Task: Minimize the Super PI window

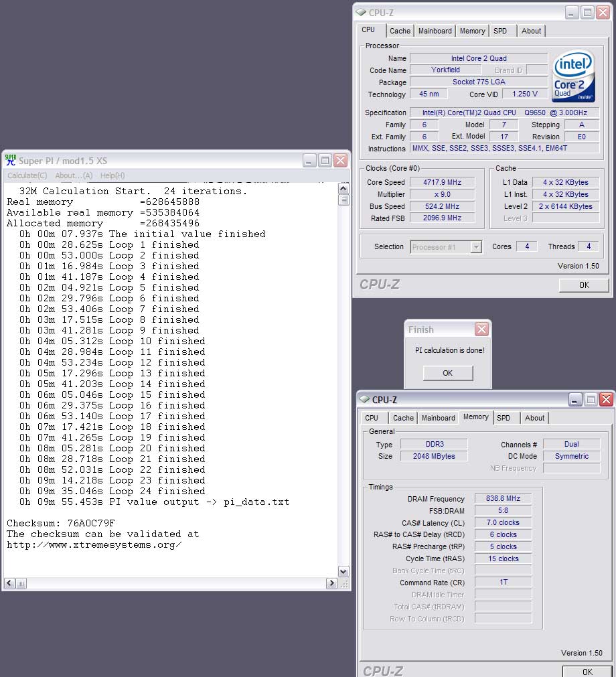Action: [309, 161]
